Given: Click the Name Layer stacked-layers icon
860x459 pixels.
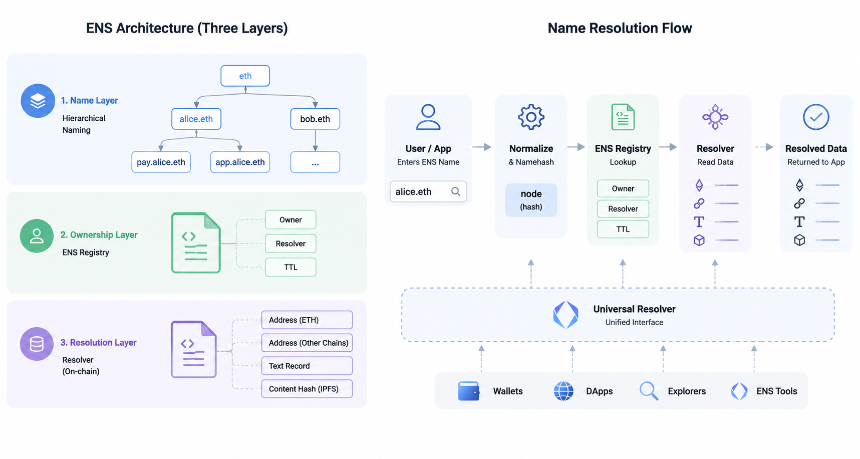Looking at the screenshot, I should [x=38, y=101].
